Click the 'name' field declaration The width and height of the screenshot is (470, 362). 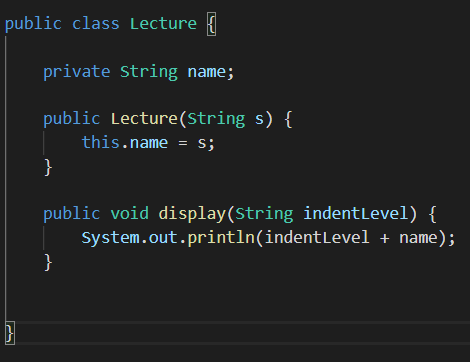point(207,72)
